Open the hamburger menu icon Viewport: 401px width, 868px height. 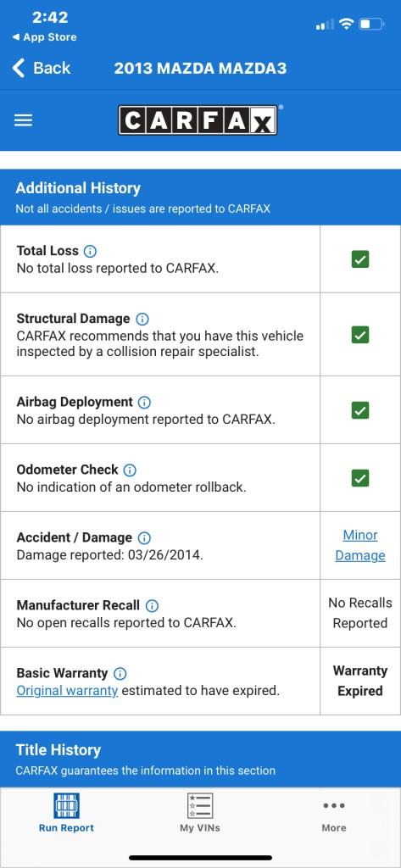click(23, 120)
